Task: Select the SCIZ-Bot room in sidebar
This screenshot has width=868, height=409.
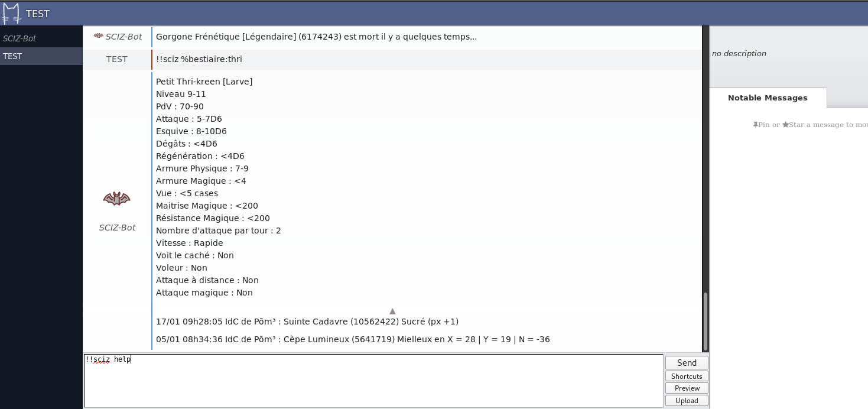Action: [x=20, y=38]
